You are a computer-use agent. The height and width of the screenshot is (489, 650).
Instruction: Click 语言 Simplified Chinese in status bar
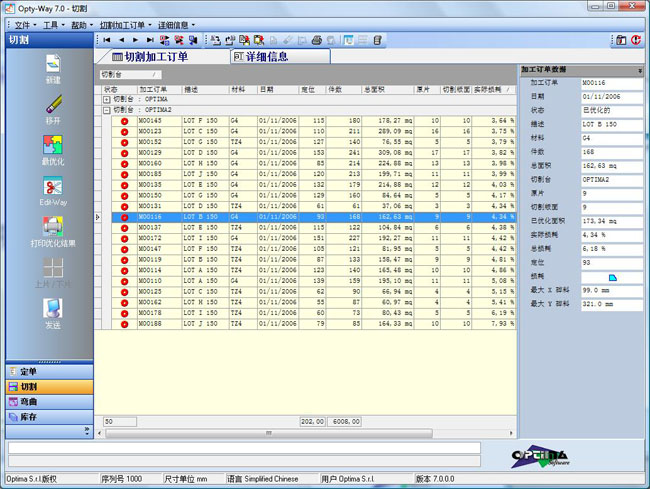tap(262, 479)
